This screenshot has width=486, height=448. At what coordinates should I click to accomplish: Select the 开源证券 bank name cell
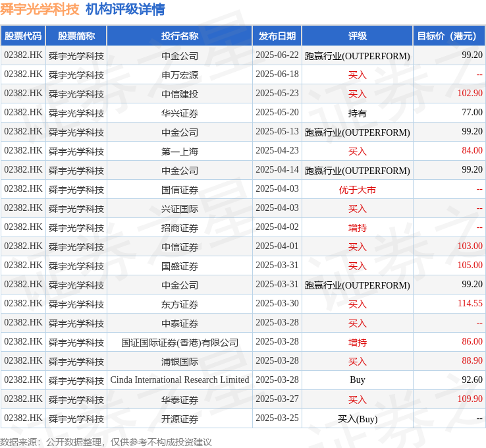click(x=180, y=418)
